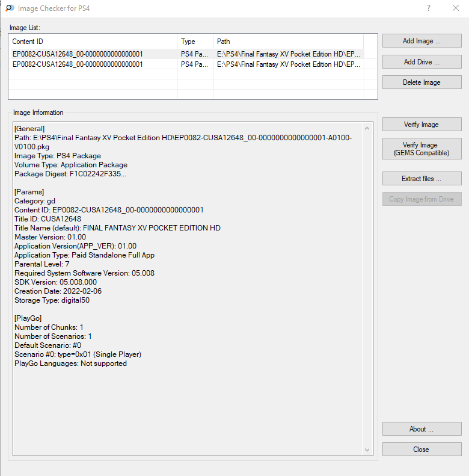Click the Title Name (default) line

[x=118, y=228]
